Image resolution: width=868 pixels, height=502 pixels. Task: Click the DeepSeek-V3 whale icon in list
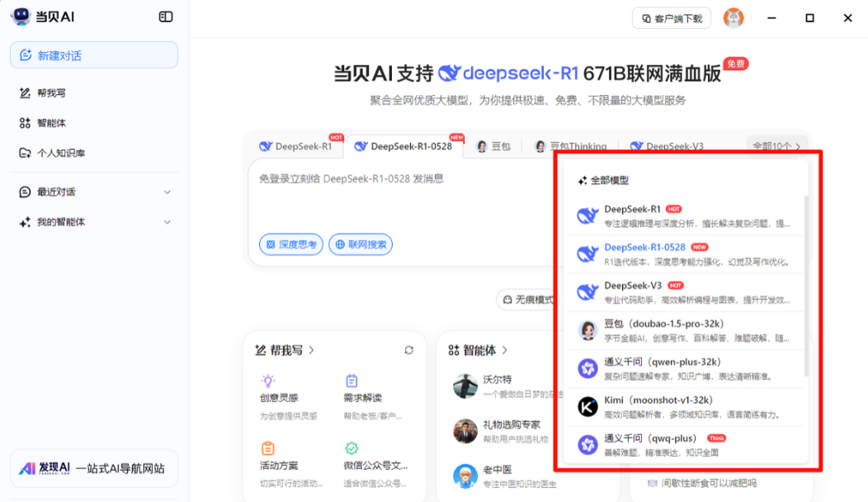pos(587,292)
